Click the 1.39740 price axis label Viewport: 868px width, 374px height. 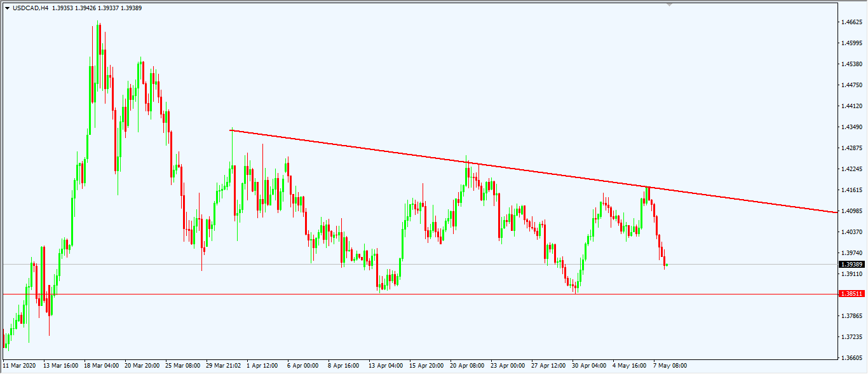coord(851,253)
